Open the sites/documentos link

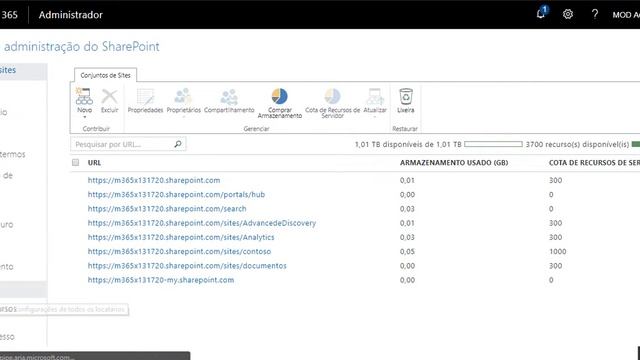[187, 266]
